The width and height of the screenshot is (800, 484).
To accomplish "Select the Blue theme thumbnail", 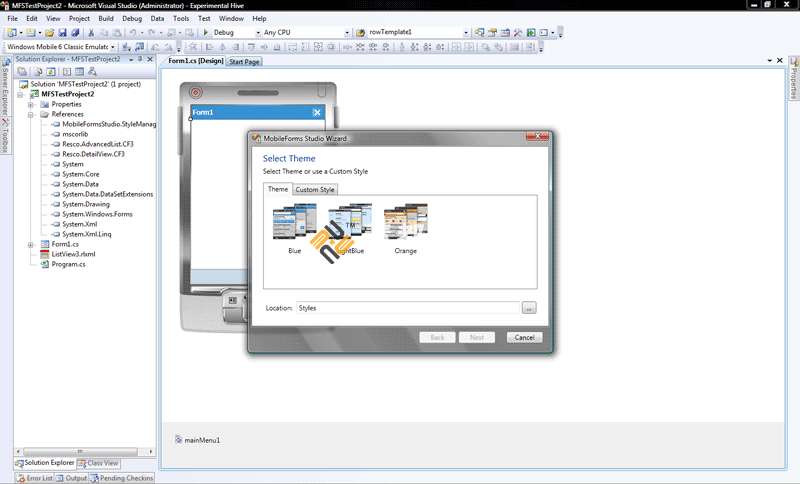I will pyautogui.click(x=294, y=224).
